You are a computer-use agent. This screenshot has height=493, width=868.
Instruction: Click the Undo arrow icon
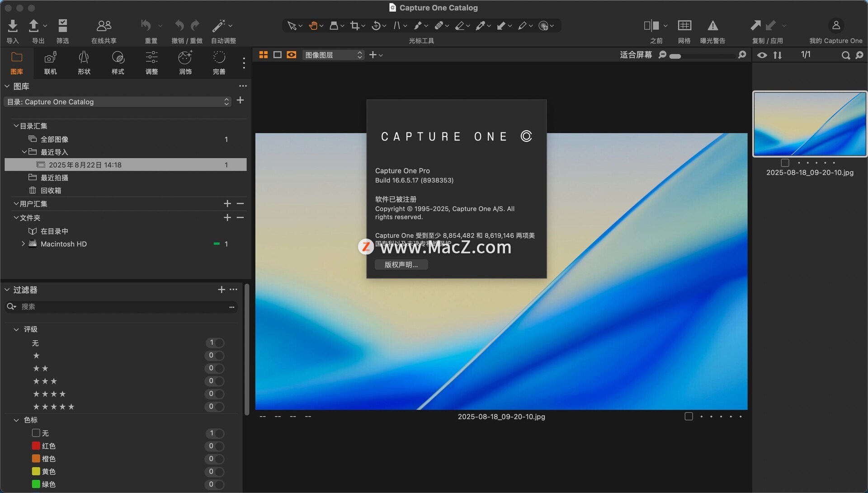pyautogui.click(x=179, y=26)
